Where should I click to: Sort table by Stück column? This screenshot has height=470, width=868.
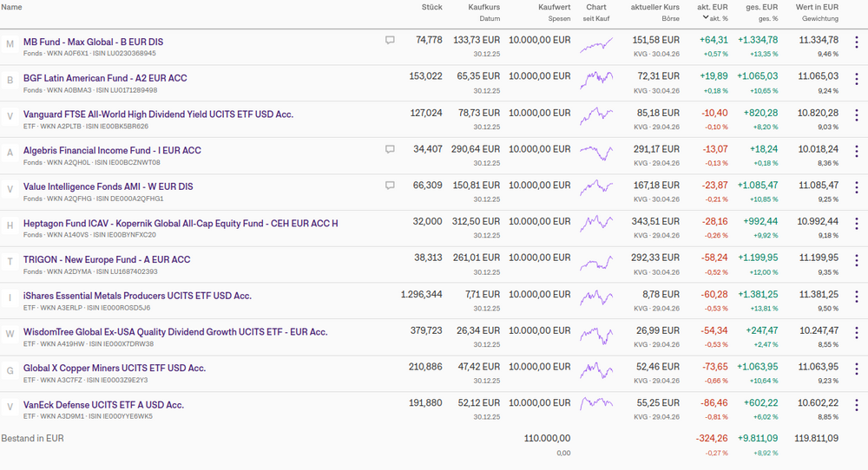click(431, 7)
